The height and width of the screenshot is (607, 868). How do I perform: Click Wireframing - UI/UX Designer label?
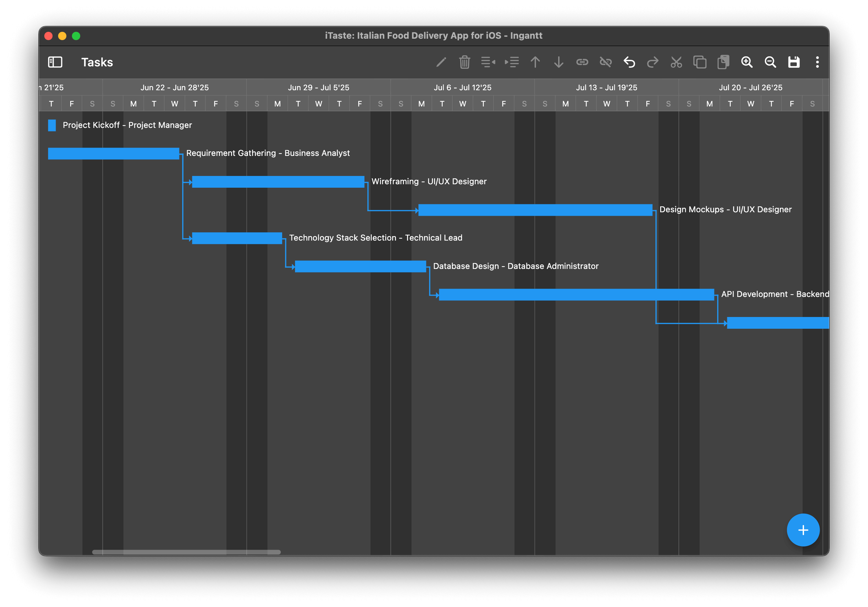click(x=429, y=181)
